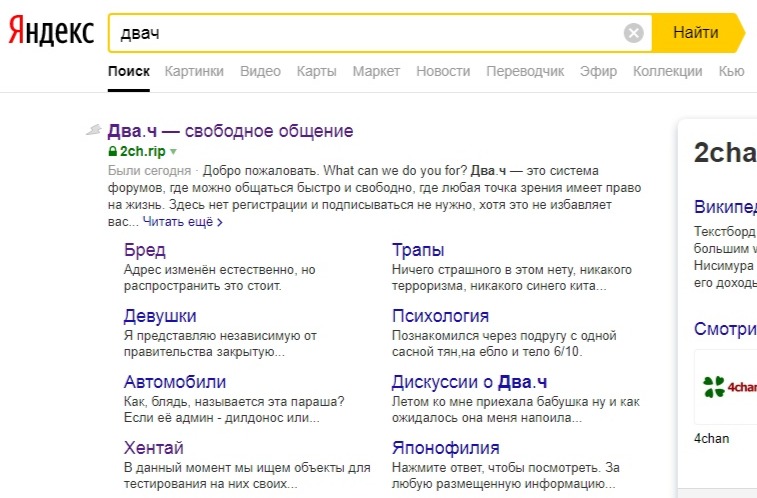Switch to the Новости tab
757x498 pixels.
[x=443, y=71]
